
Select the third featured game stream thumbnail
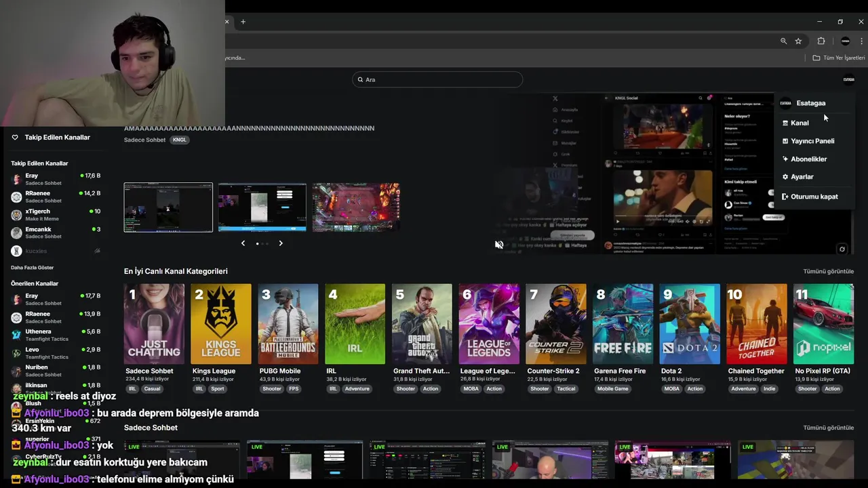(356, 207)
